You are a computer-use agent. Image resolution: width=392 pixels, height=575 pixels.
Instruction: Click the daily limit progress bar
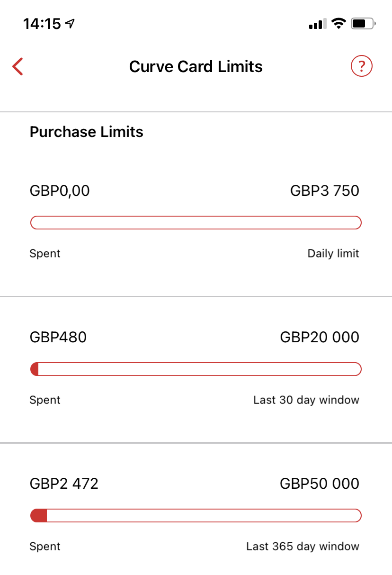click(196, 222)
